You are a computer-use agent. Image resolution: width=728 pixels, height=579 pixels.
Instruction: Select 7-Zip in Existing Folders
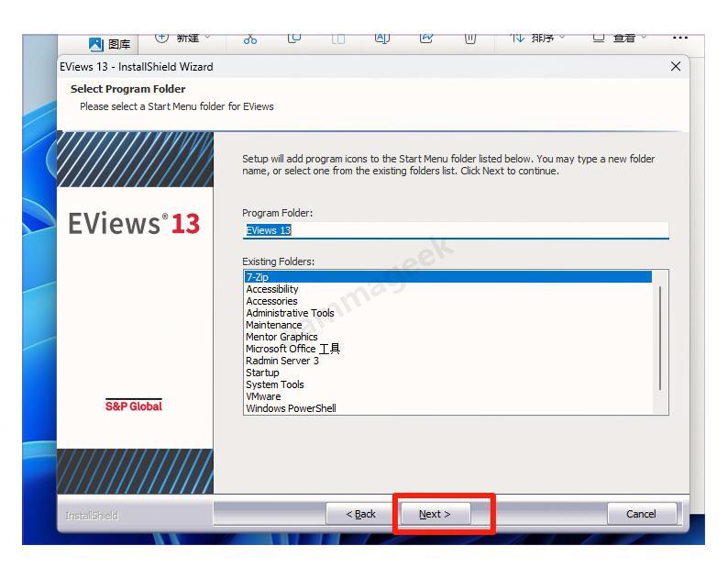pyautogui.click(x=448, y=277)
